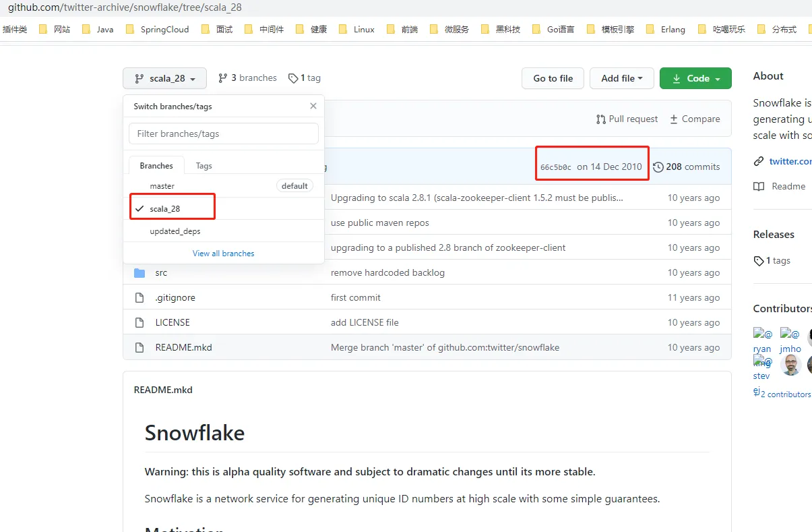
Task: Open the Linux bookmark folder
Action: (x=356, y=29)
